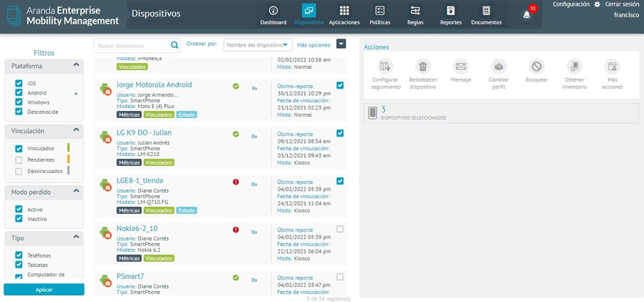Screen dimensions: 644x302
Task: Click the Android icon of LG K9 DO - Julian
Action: coord(106,137)
